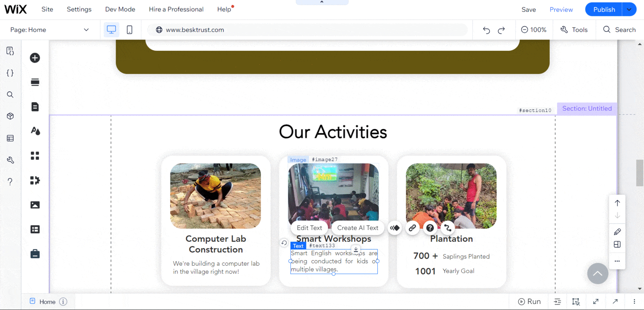Select the plantation image

[451, 196]
